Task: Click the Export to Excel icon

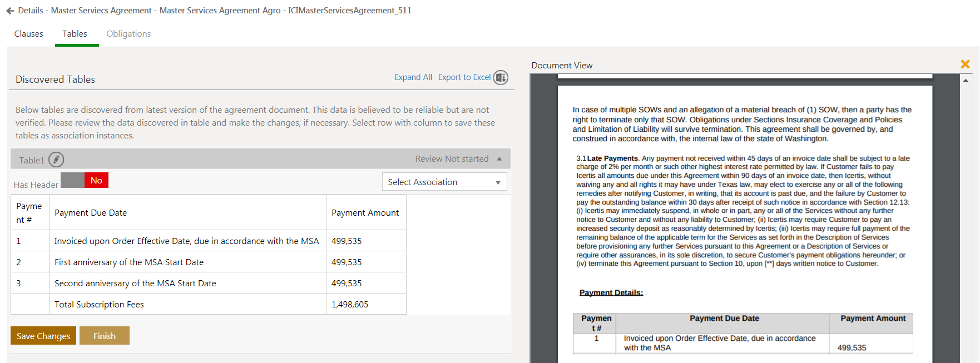Action: (x=501, y=77)
